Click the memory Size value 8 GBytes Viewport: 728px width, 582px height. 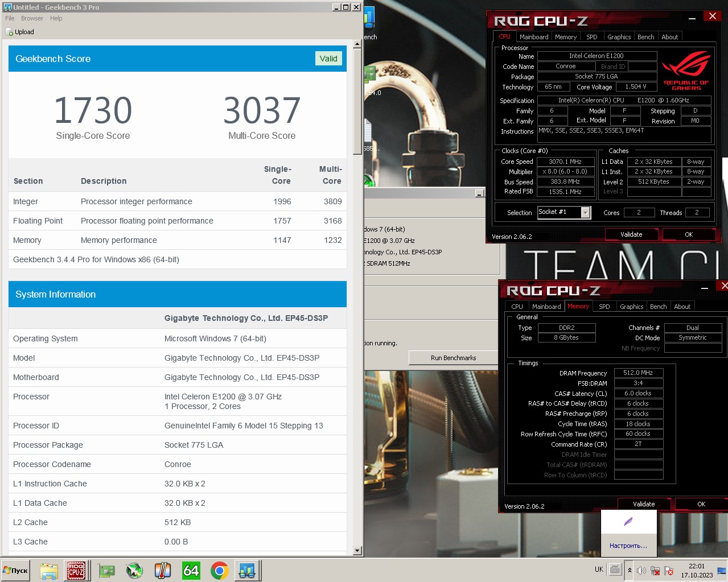tap(566, 338)
